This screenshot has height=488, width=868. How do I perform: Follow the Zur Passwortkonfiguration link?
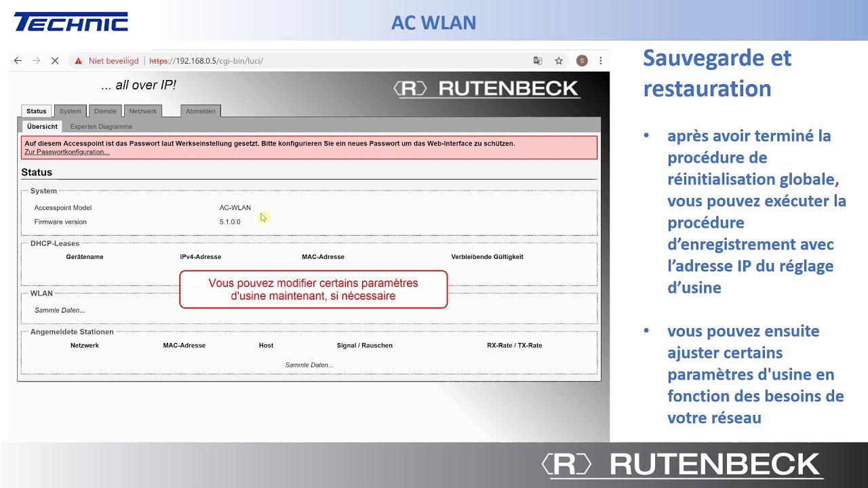[66, 152]
